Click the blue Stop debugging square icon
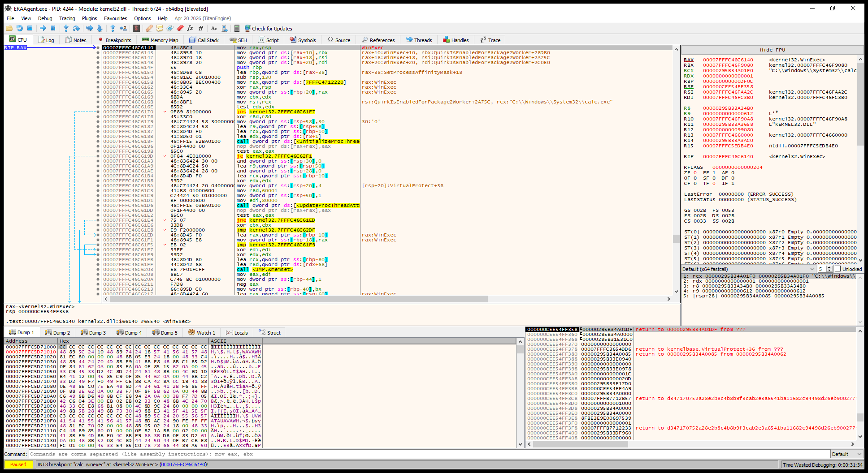The width and height of the screenshot is (868, 473). coord(30,28)
